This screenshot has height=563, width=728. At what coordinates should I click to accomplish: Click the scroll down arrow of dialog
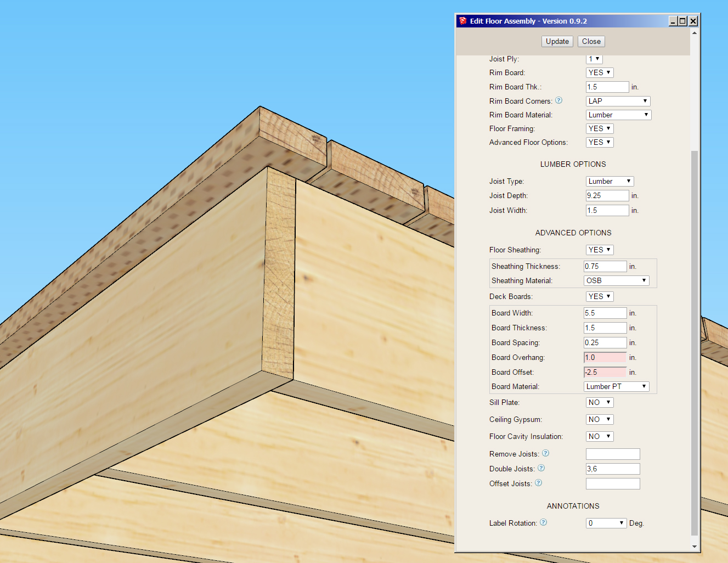click(x=695, y=547)
